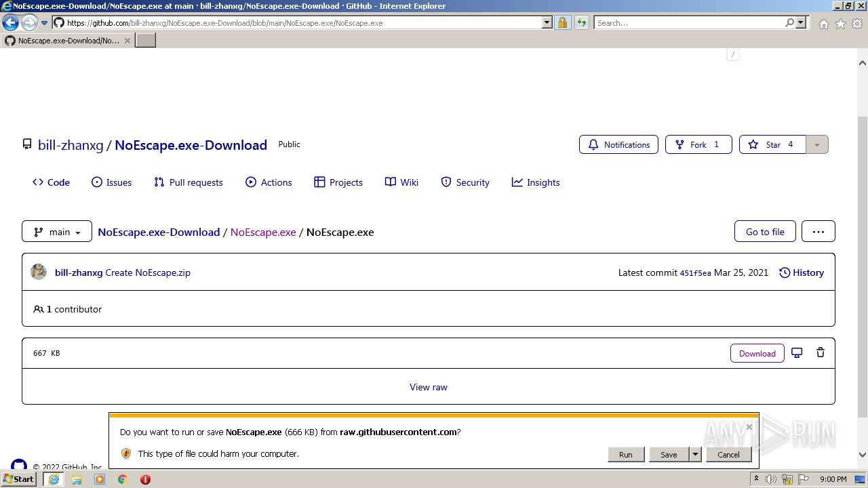Go back with the browser Back arrow

coord(10,22)
